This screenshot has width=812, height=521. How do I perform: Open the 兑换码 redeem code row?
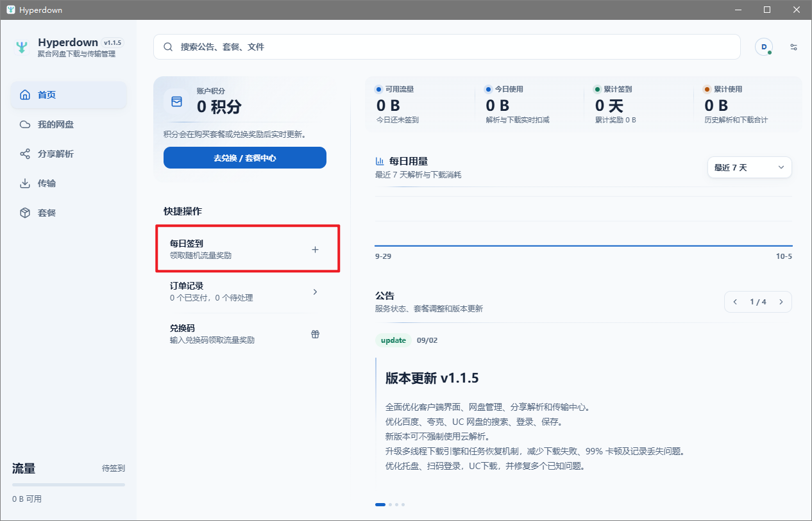point(245,334)
